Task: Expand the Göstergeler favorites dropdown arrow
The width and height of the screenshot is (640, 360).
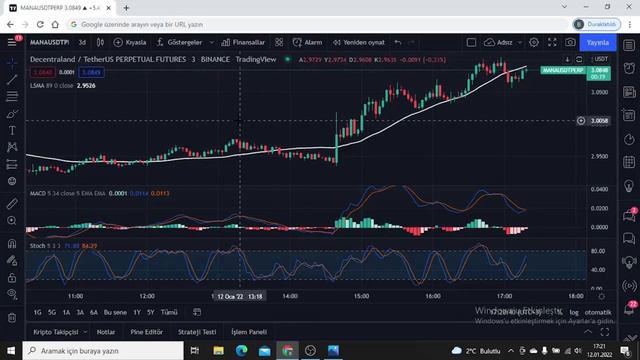Action: pos(211,42)
